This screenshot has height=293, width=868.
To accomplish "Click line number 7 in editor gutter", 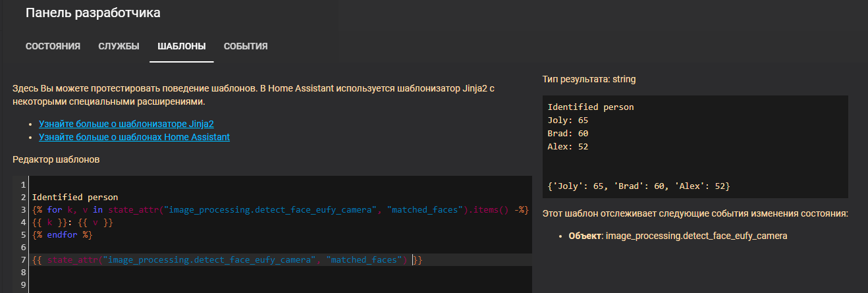I will pyautogui.click(x=22, y=259).
